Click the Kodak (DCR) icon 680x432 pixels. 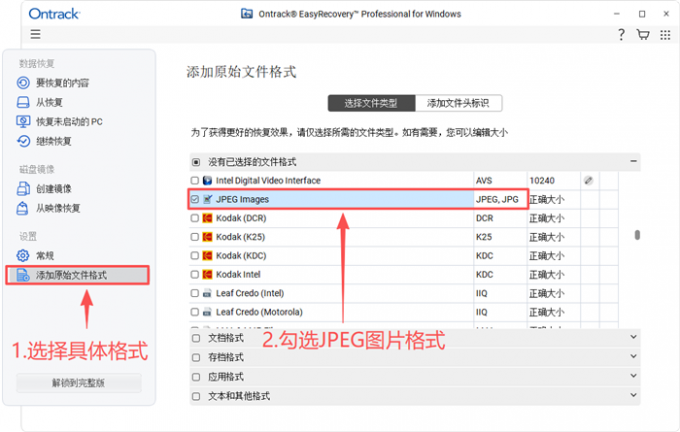click(208, 218)
